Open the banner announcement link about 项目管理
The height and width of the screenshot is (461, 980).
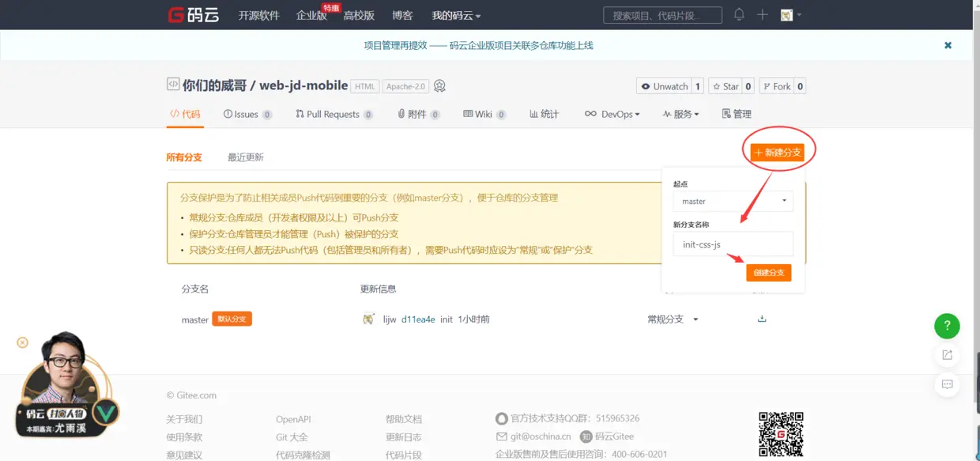click(478, 45)
